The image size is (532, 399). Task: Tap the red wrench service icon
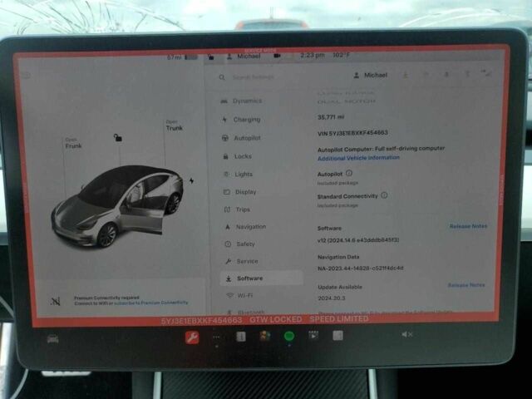192,337
